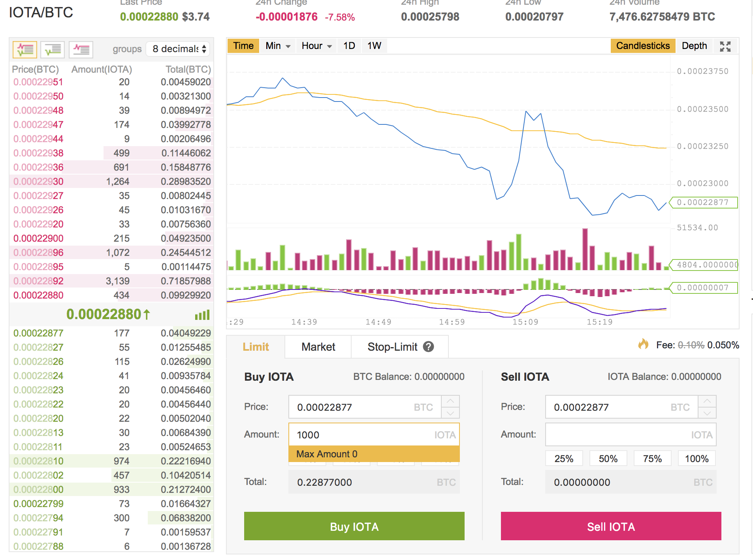The height and width of the screenshot is (560, 753).
Task: Decrease buy price with down stepper
Action: click(x=450, y=413)
